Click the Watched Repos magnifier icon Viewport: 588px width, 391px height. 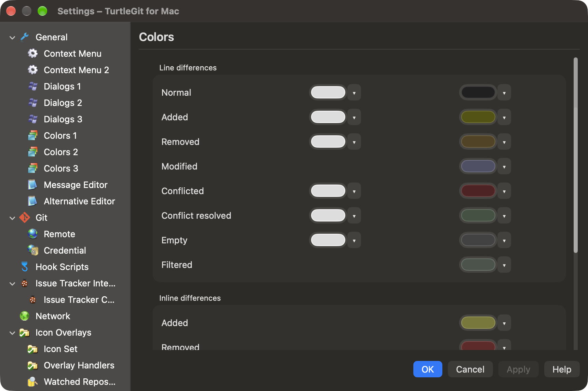point(33,381)
